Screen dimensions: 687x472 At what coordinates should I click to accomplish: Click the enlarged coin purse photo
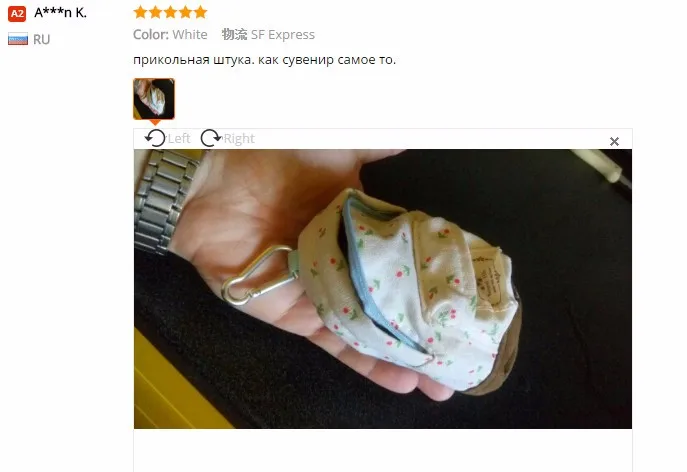[383, 289]
